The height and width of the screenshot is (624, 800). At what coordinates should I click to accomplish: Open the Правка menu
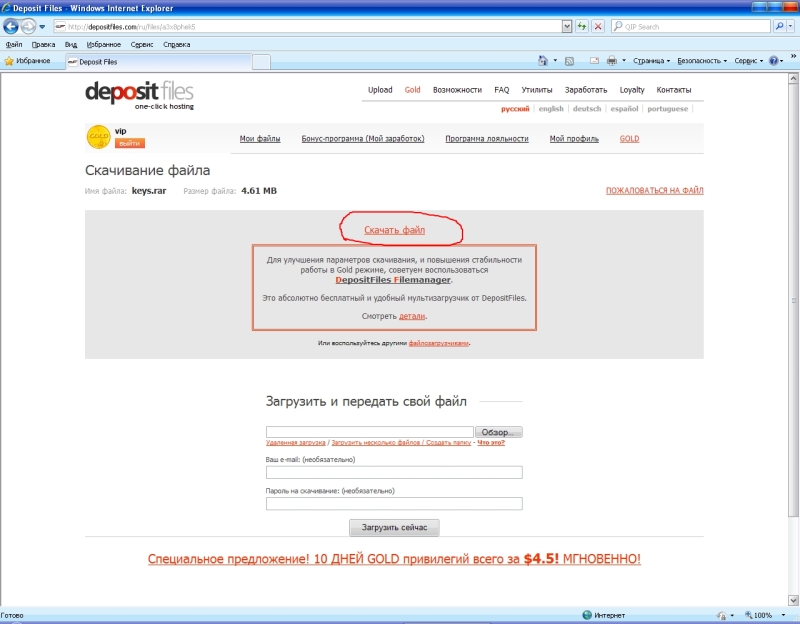pos(43,44)
